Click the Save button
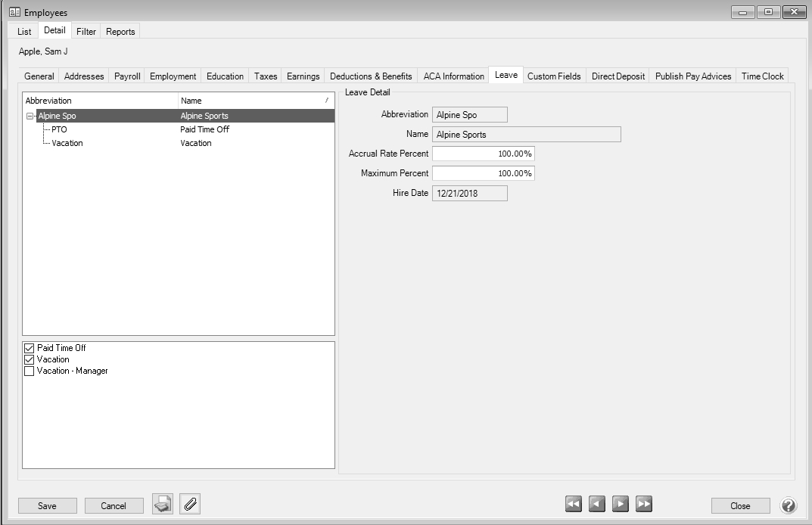Image resolution: width=812 pixels, height=525 pixels. [x=47, y=506]
